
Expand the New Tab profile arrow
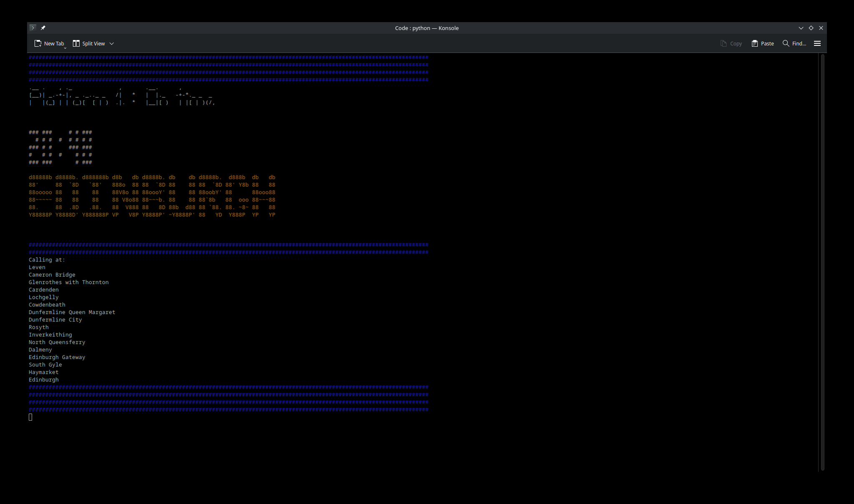(65, 48)
